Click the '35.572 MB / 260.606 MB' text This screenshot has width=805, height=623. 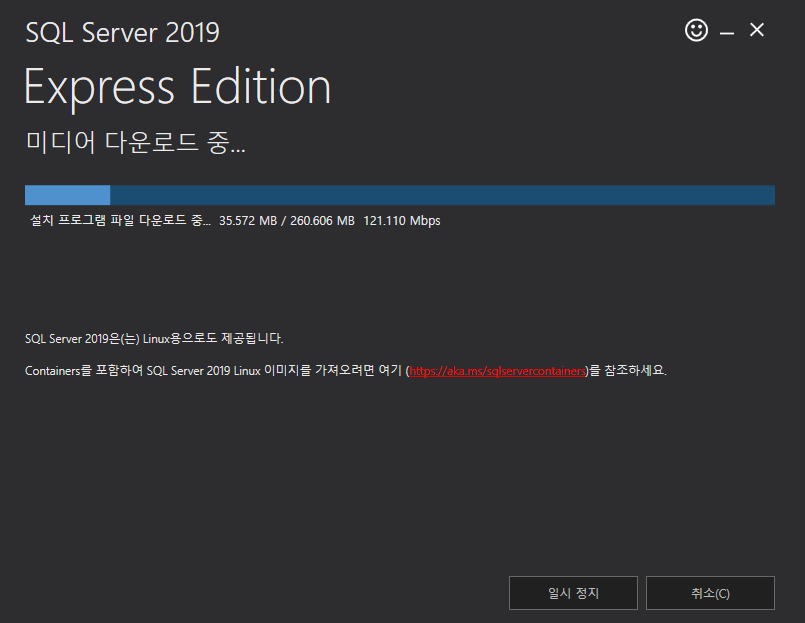point(286,221)
